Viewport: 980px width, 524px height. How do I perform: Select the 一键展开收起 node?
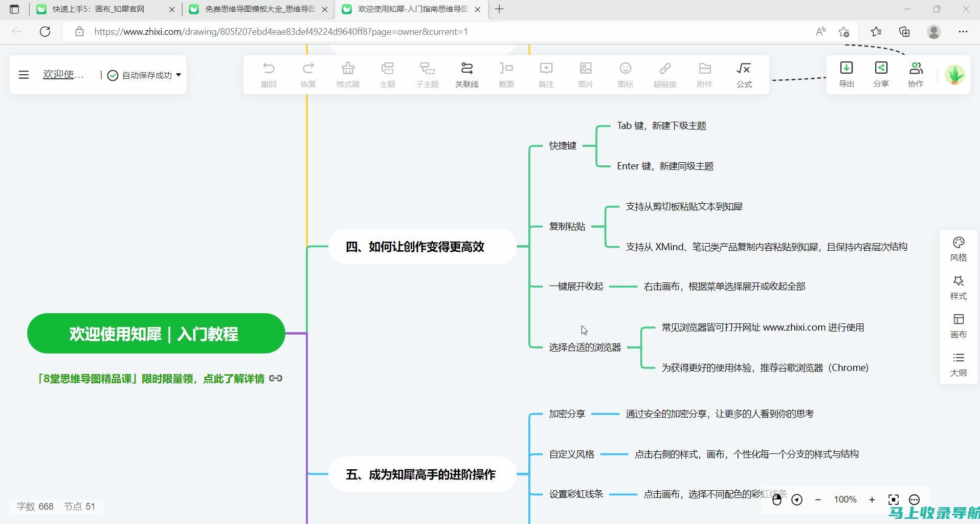576,287
